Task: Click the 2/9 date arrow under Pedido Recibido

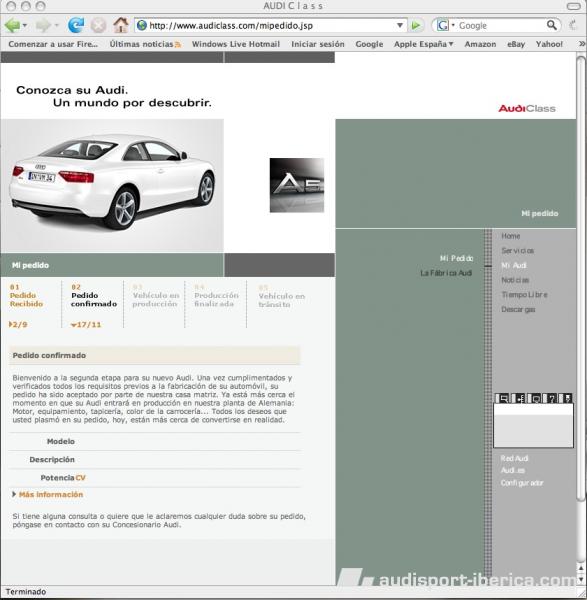Action: click(18, 324)
